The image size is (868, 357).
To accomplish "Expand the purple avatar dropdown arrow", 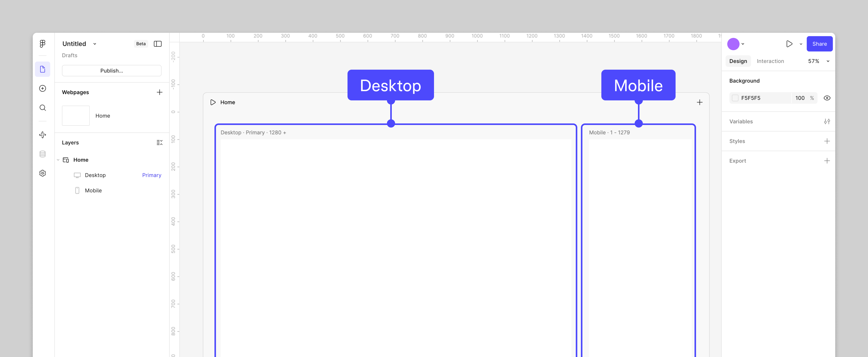I will click(743, 44).
